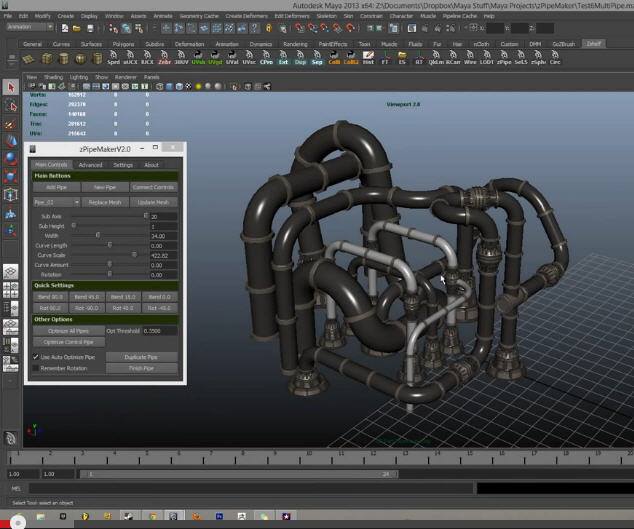Open the Animation menu set dropdown
634x529 pixels.
point(30,27)
